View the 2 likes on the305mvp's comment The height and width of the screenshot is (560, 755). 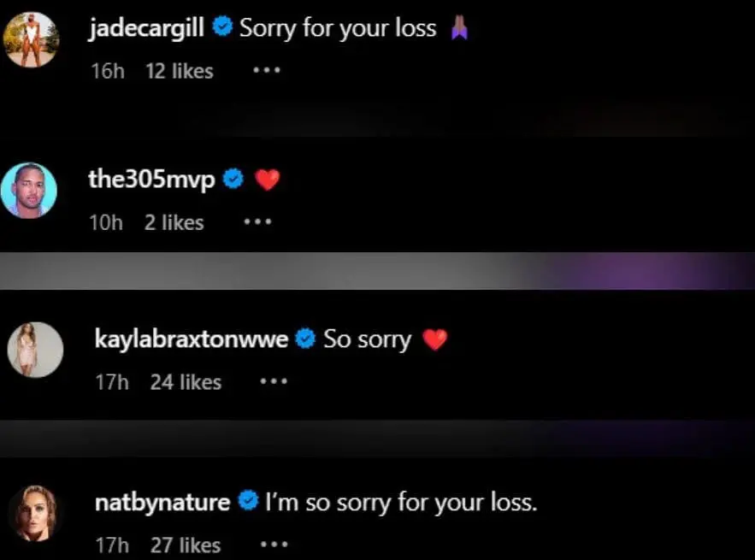pos(174,222)
